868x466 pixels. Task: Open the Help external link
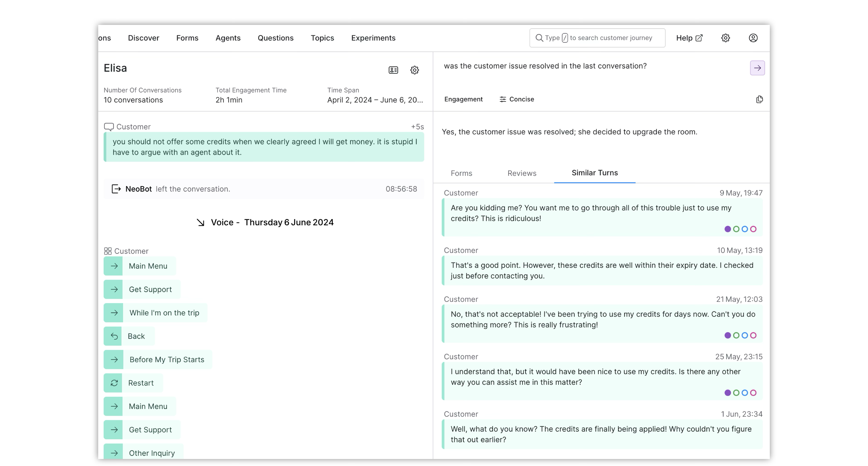(689, 38)
